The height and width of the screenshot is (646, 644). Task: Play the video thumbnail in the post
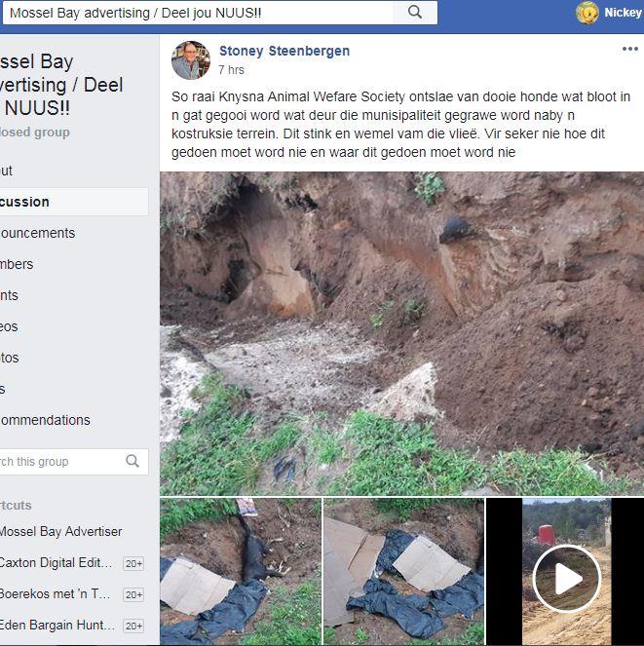567,579
